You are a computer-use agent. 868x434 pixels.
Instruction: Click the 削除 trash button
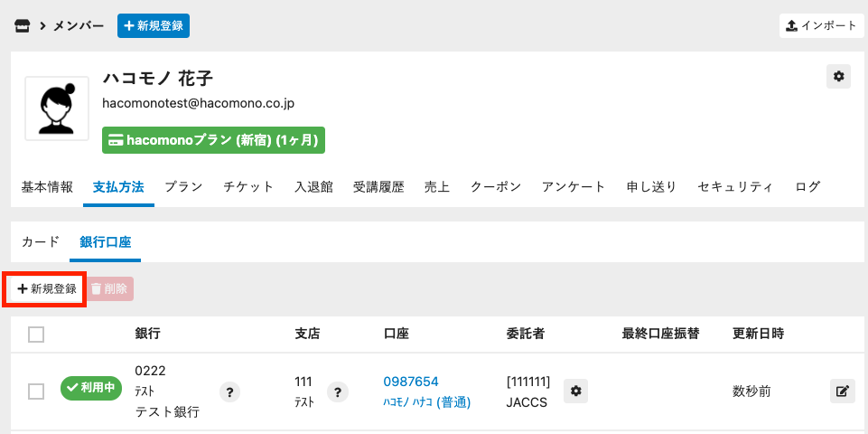[x=110, y=289]
